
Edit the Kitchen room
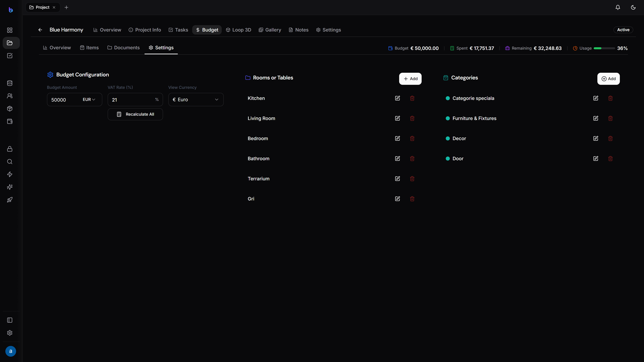(x=397, y=98)
